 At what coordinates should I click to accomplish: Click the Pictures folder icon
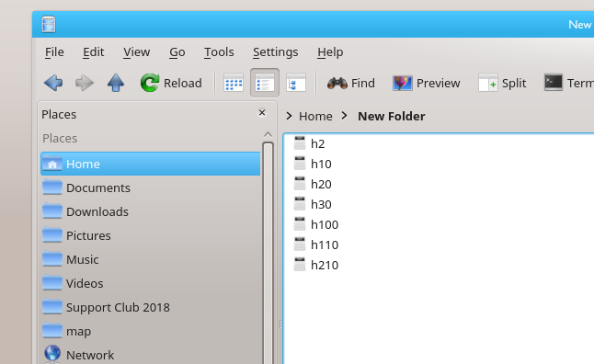[x=52, y=234]
